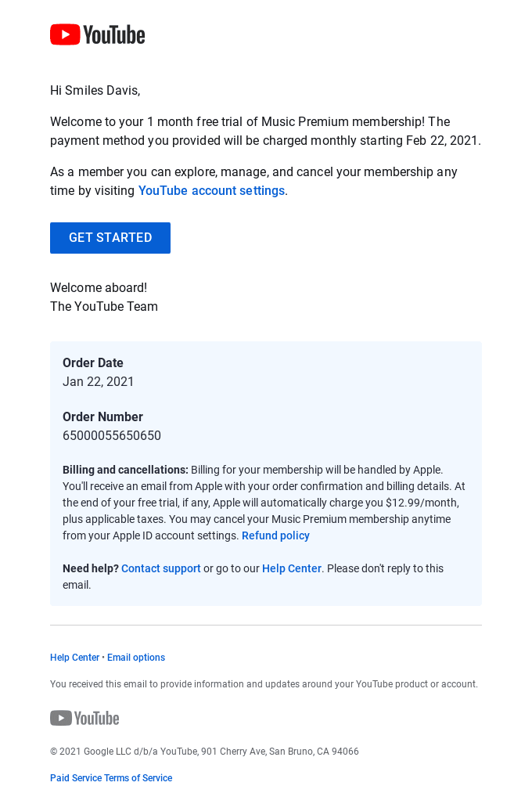Screen dimensions: 532x786
Task: Click the Billing and cancellations heading
Action: click(x=125, y=470)
